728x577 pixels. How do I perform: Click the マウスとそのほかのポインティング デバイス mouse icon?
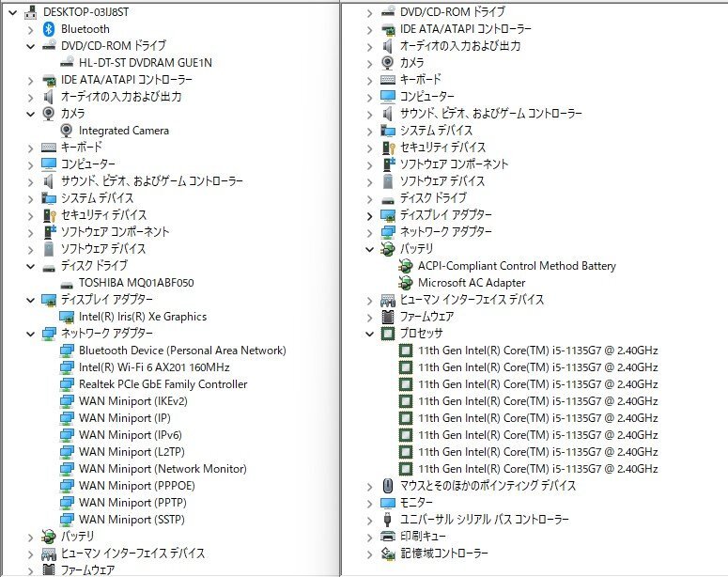coord(388,486)
